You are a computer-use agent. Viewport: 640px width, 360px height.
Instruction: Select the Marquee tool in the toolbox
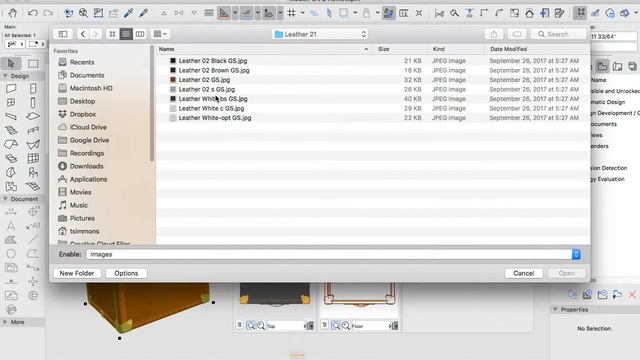33,63
